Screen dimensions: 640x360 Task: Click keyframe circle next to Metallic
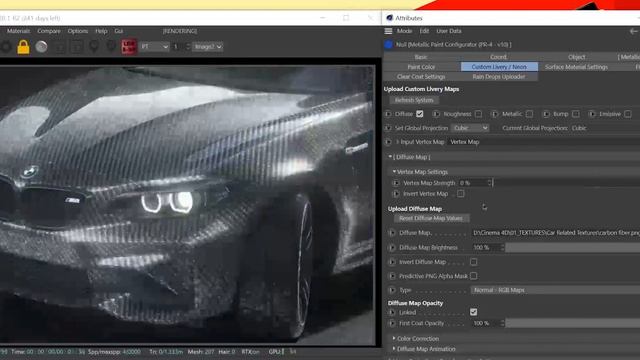[495, 114]
